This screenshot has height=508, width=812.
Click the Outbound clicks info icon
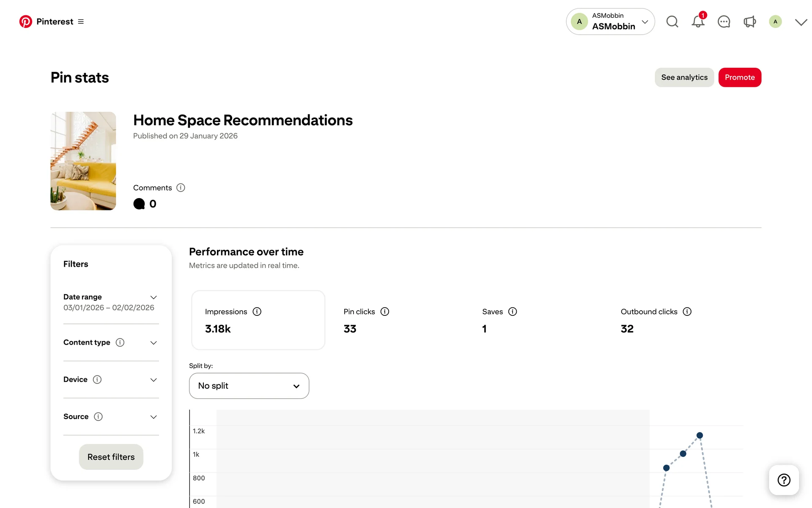pos(687,312)
